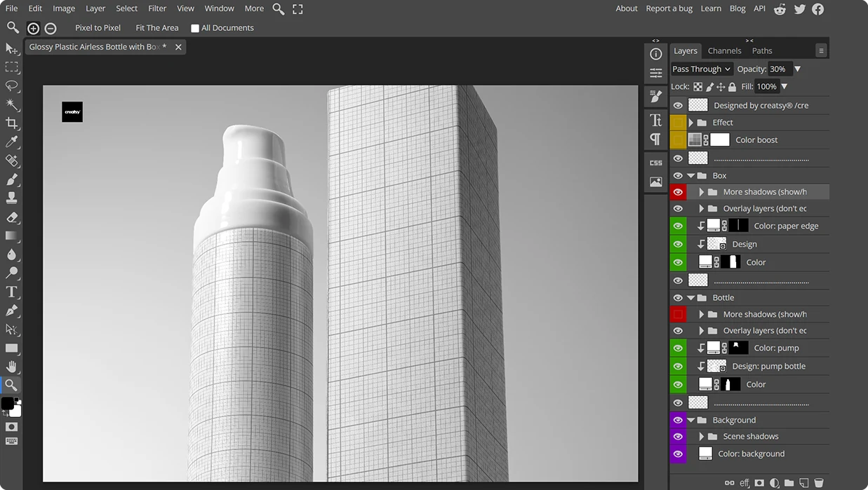Image resolution: width=868 pixels, height=490 pixels.
Task: Click the zoom out minus icon
Action: coord(51,28)
